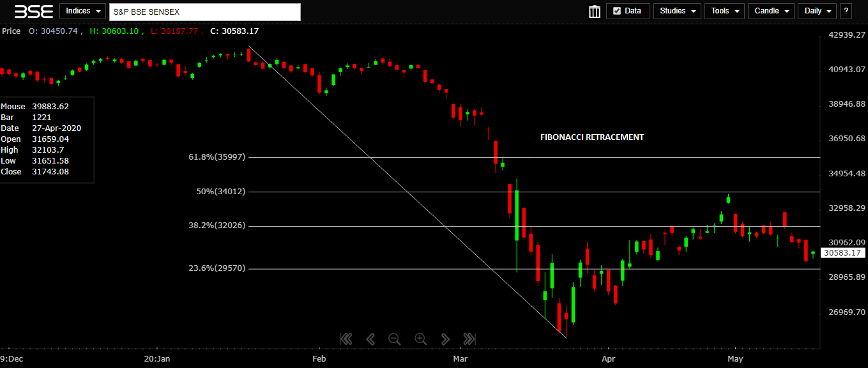Click the FIBONACCI RETRACEMENT text annotation
This screenshot has width=868, height=368.
[x=591, y=137]
